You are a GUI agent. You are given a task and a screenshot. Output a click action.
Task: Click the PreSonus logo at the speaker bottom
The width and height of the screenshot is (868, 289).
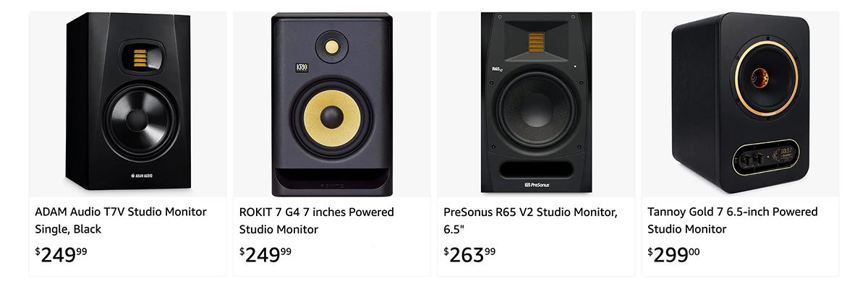[537, 185]
